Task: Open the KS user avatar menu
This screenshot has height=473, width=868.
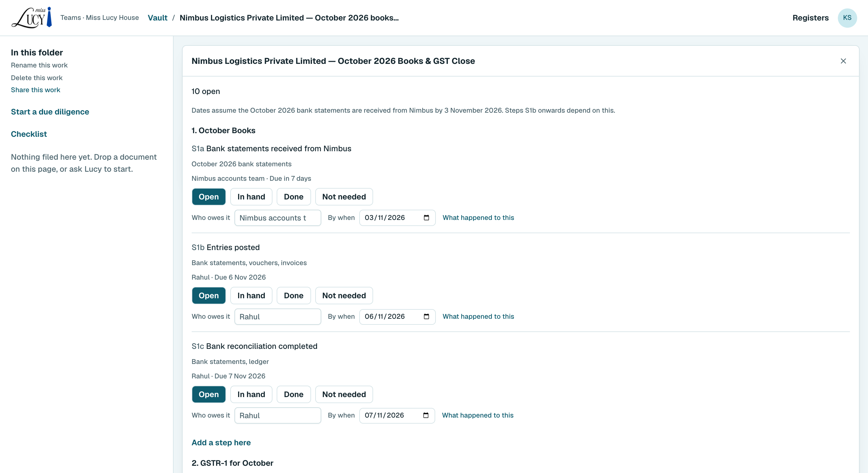Action: (x=847, y=18)
